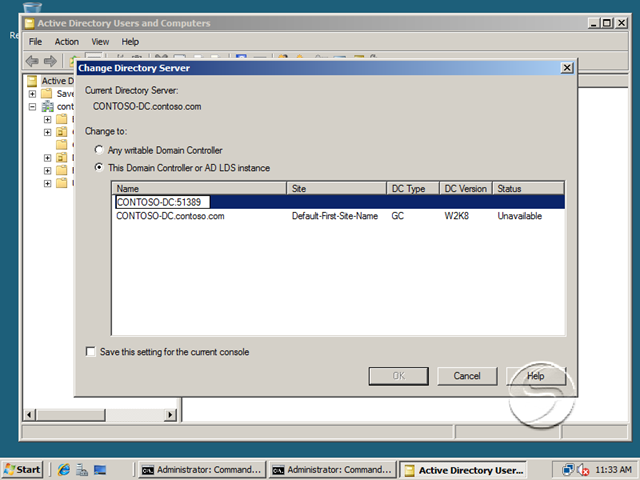This screenshot has height=480, width=640.
Task: Sort by DC Type column header
Action: pyautogui.click(x=413, y=189)
